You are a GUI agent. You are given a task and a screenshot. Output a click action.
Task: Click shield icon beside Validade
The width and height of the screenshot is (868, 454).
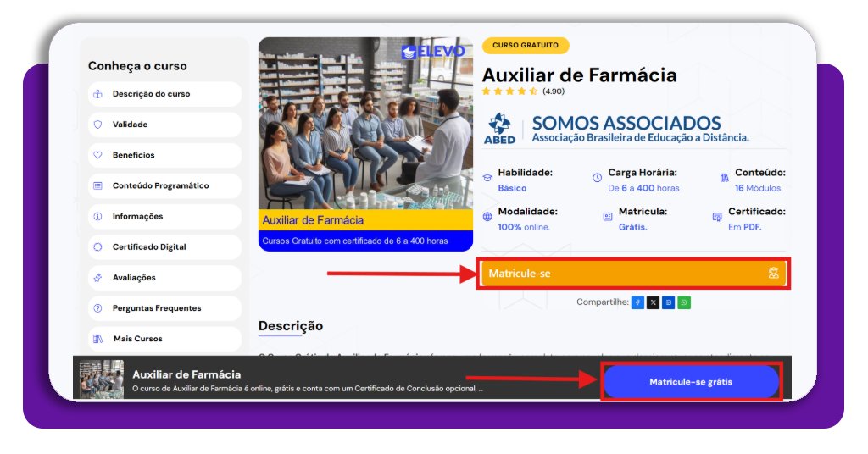pos(98,125)
